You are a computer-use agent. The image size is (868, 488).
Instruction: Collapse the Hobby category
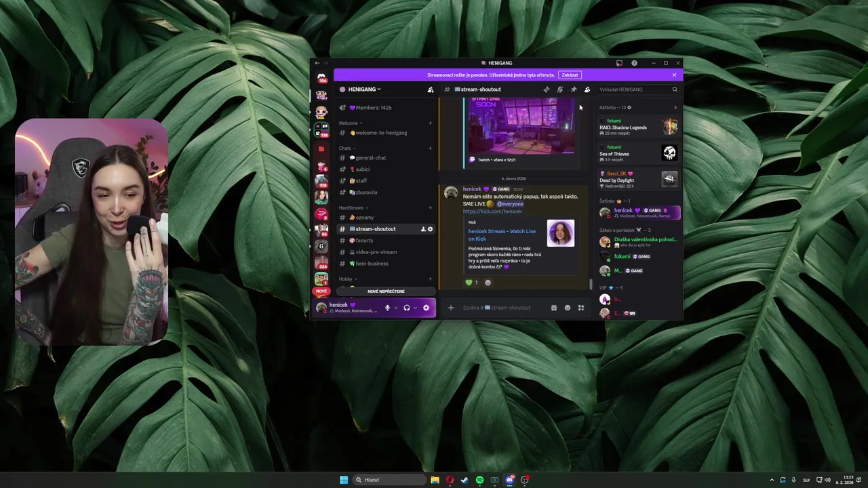point(348,279)
